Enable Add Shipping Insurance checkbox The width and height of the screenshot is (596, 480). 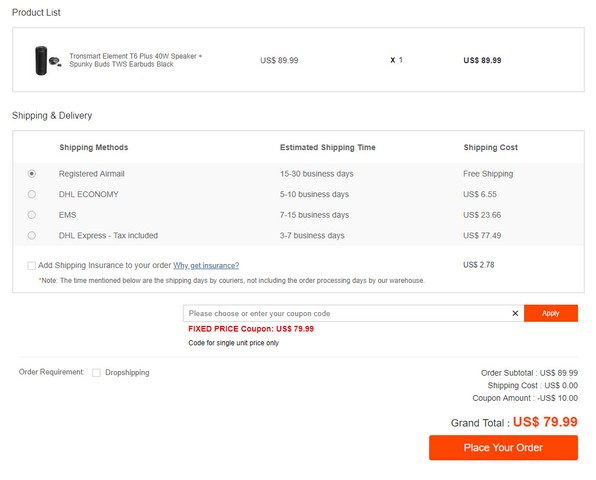tap(32, 265)
